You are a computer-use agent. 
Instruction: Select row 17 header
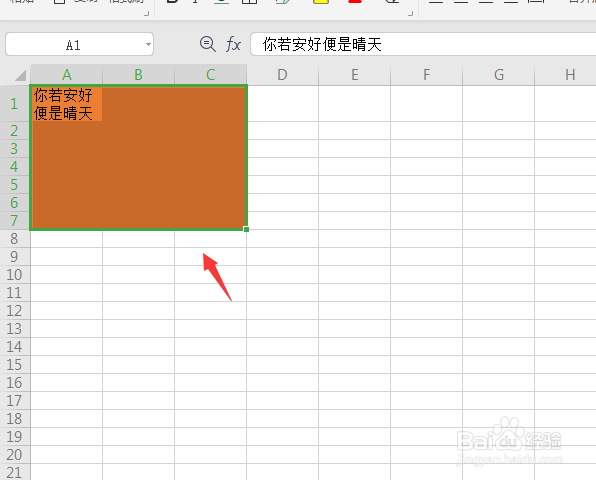coord(14,401)
